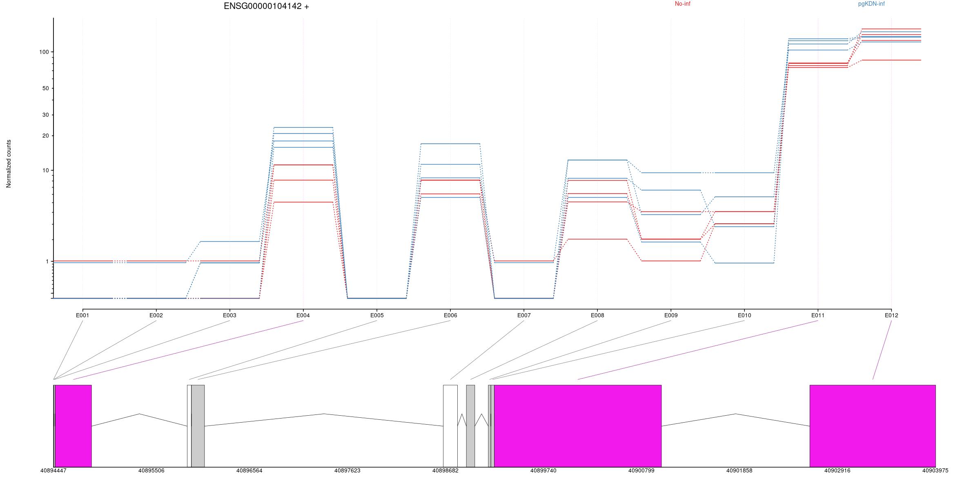Click the E008 exon axis label

pos(597,315)
